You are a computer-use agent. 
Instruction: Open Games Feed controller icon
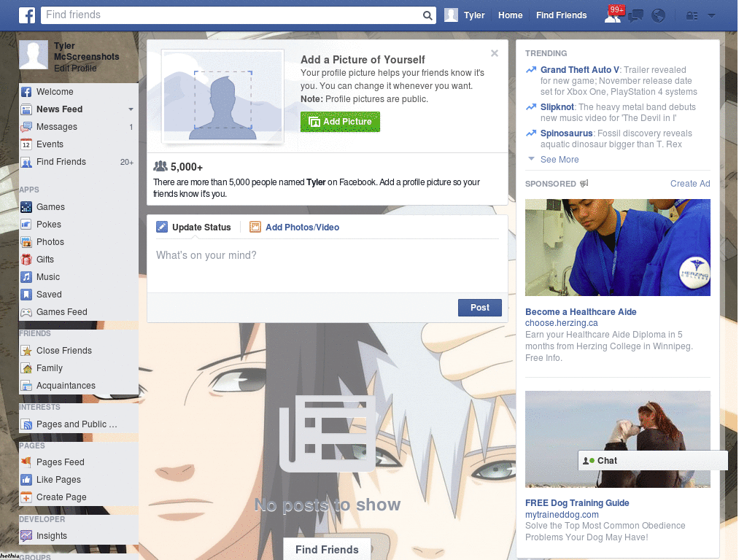coord(26,312)
